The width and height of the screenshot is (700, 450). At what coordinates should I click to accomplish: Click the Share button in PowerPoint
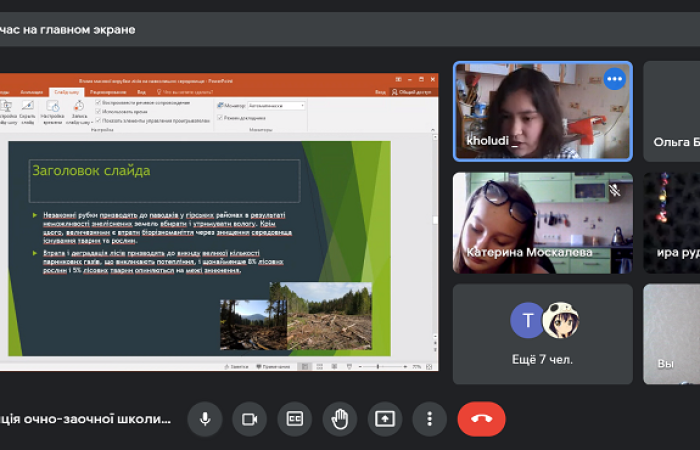(413, 91)
